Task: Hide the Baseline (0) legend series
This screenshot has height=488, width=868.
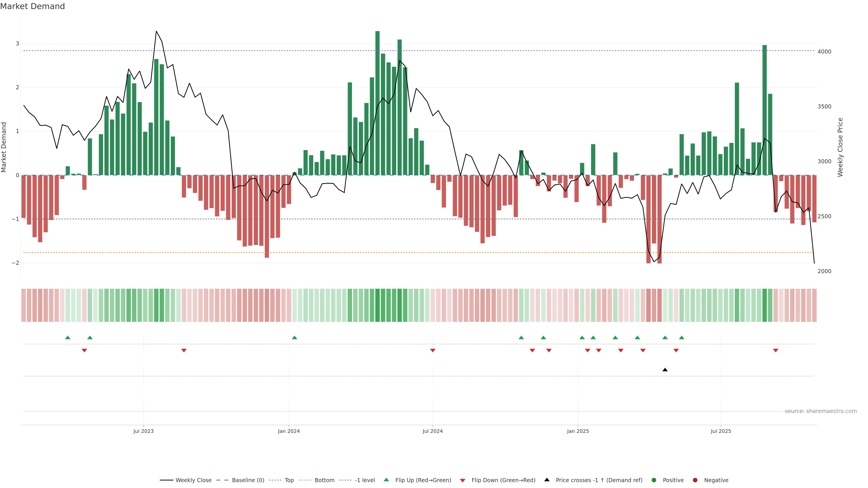Action: (248, 480)
